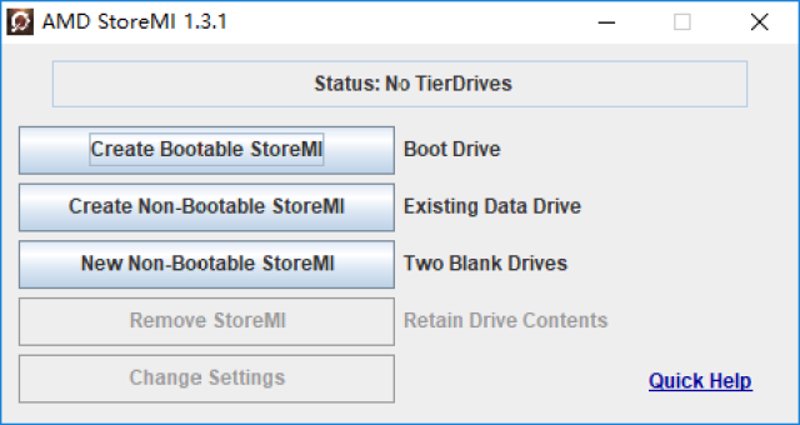
Task: Click the Existing Data Drive label
Action: [x=492, y=207]
